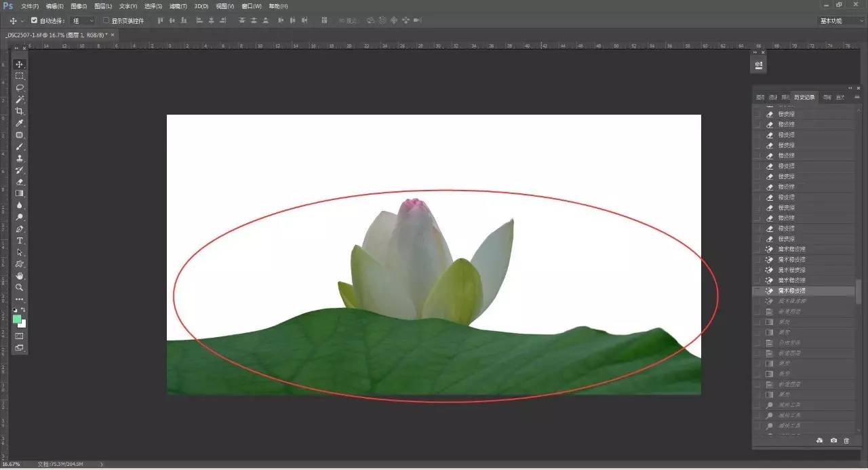
Task: Activate the Hand tool
Action: [20, 276]
